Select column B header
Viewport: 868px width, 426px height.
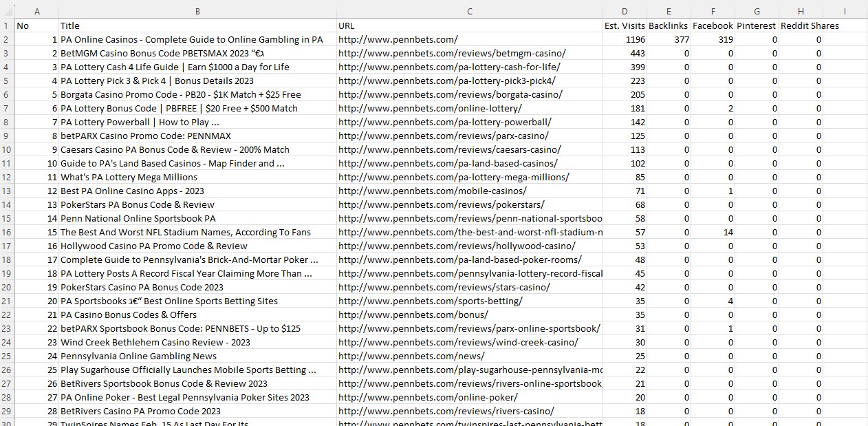pyautogui.click(x=197, y=12)
